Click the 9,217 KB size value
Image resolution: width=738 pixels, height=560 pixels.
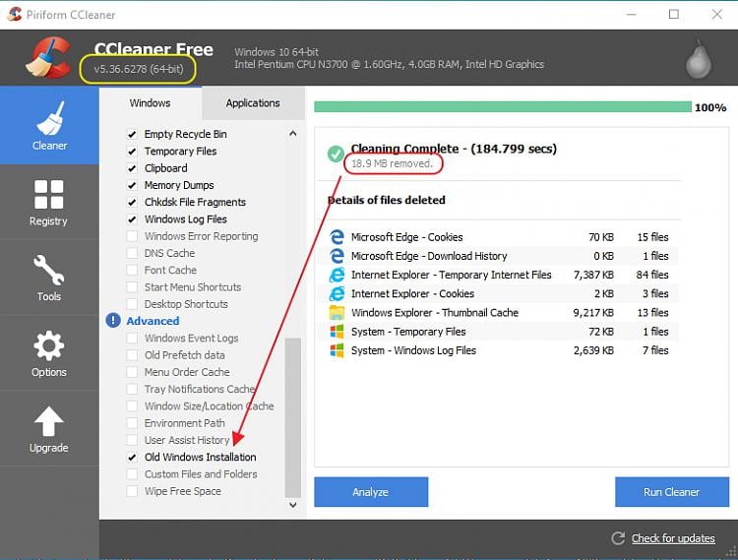pos(593,312)
